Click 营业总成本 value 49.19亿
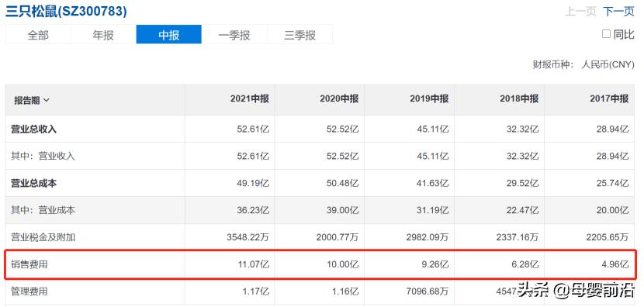The image size is (644, 307). 254,183
